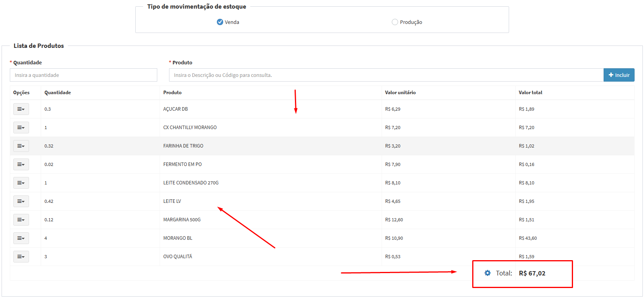Click the Valor total column header
644x299 pixels.
530,93
